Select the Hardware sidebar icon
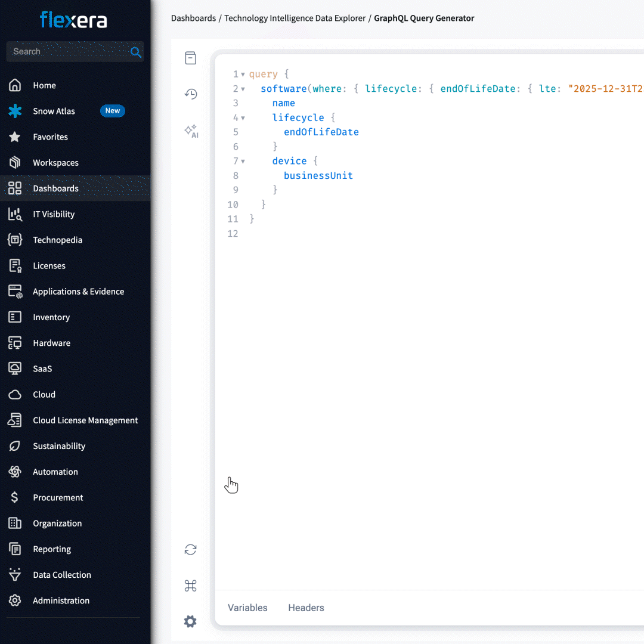644x644 pixels. pos(14,343)
